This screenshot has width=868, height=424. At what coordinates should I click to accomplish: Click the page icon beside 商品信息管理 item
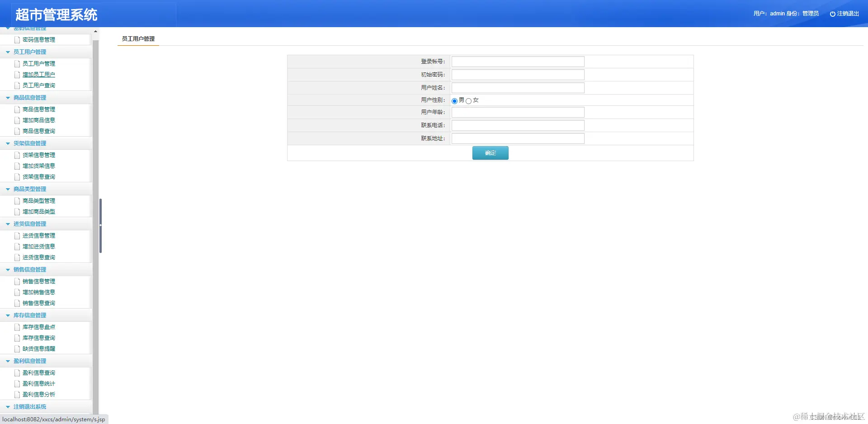17,110
